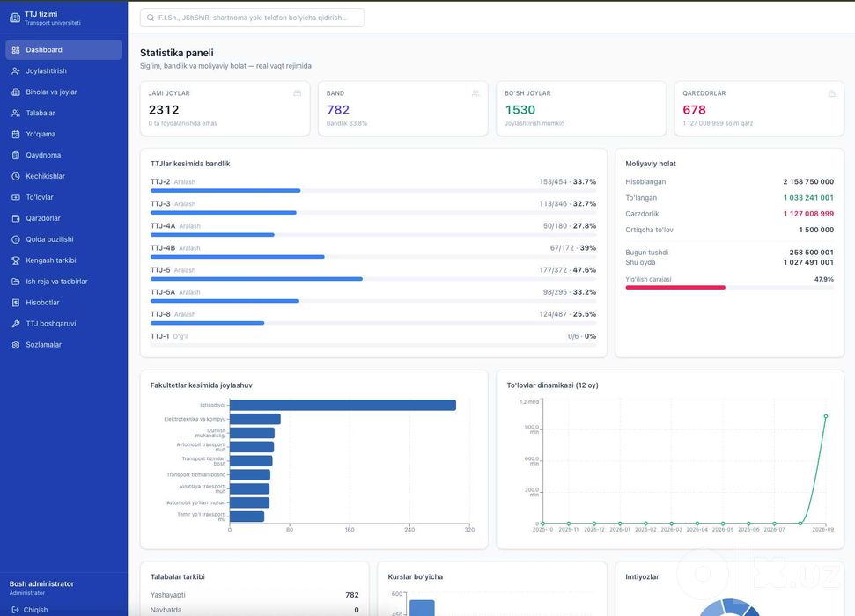
Task: Click the Qarzdorlar wallet icon
Action: 16,218
